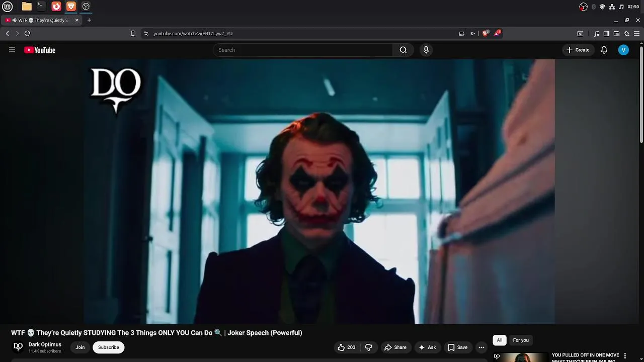
Task: Click the page vertical scrollbar
Action: 641,94
